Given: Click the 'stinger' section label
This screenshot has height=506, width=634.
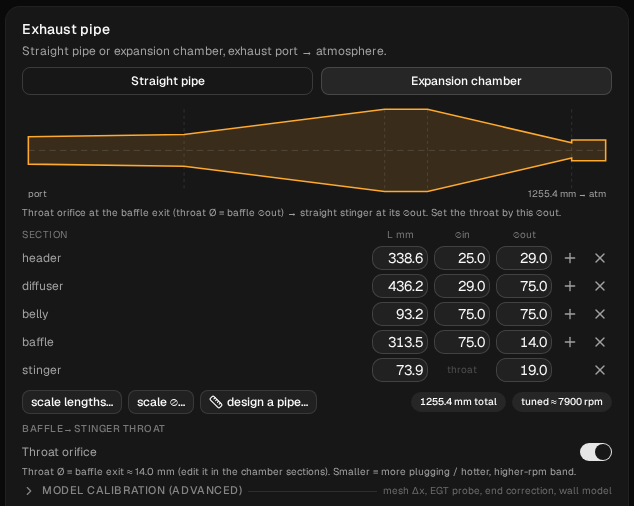Looking at the screenshot, I should pyautogui.click(x=42, y=370).
